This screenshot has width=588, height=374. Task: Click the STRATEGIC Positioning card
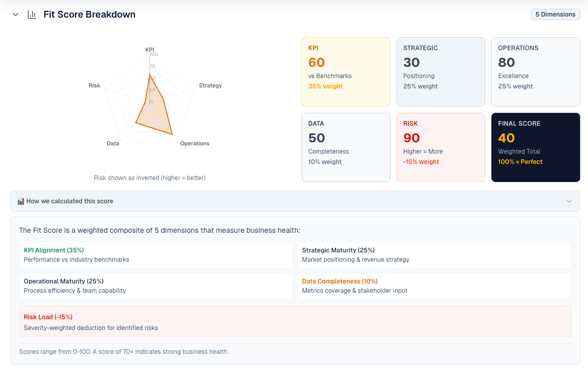pyautogui.click(x=441, y=71)
